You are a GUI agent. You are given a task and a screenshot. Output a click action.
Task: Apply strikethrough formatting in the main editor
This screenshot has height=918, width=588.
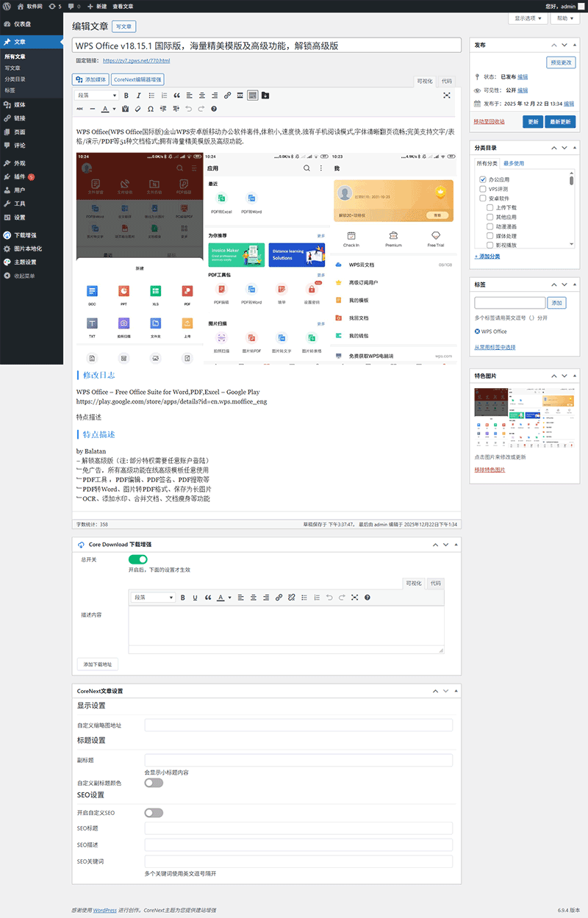click(80, 109)
